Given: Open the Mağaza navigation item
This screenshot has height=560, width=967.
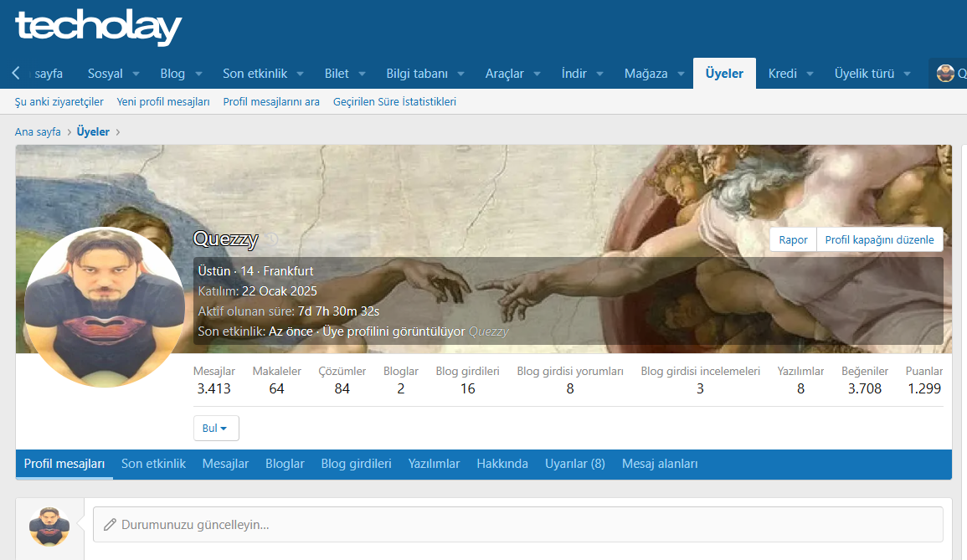Looking at the screenshot, I should [x=646, y=74].
